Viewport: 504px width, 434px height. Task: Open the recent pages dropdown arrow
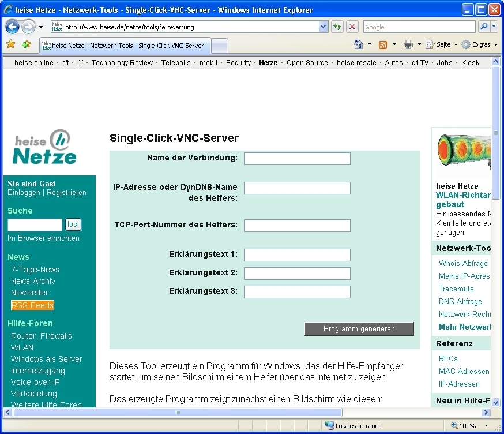tap(41, 27)
